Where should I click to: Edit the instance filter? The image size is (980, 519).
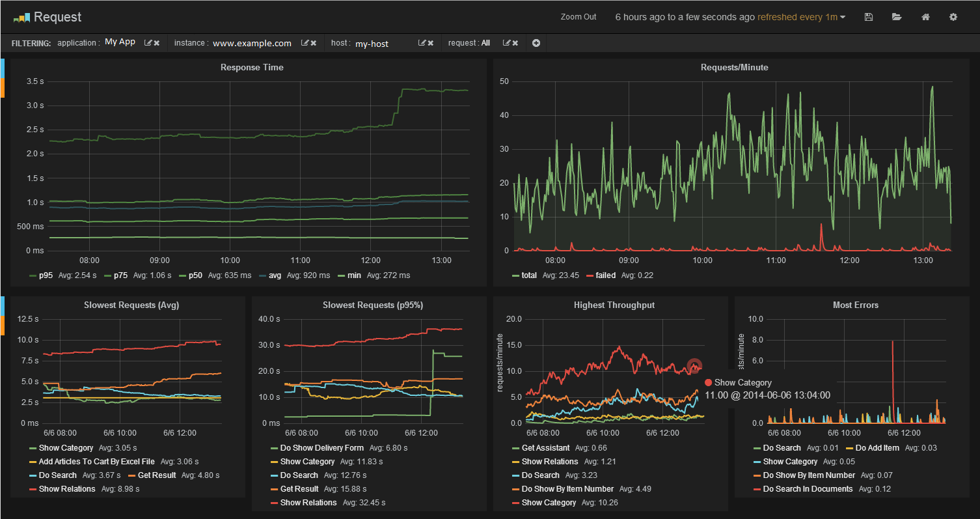tap(305, 43)
